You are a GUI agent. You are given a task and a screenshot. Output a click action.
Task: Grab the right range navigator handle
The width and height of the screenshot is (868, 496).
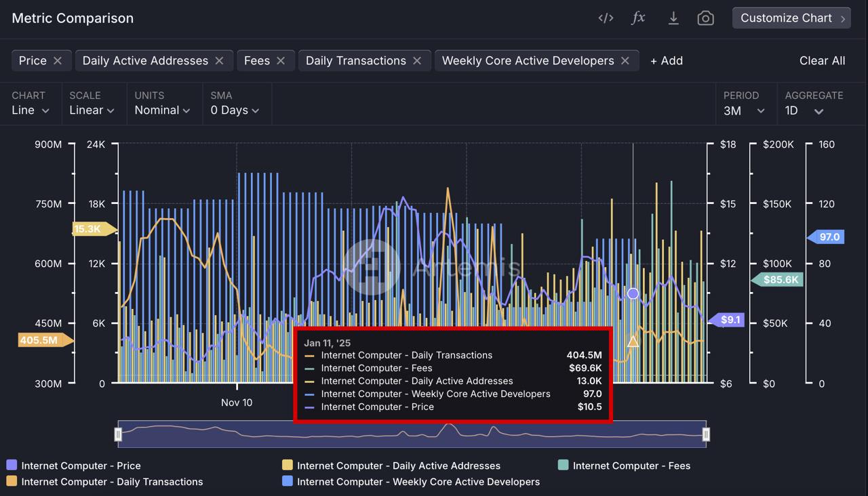point(706,434)
